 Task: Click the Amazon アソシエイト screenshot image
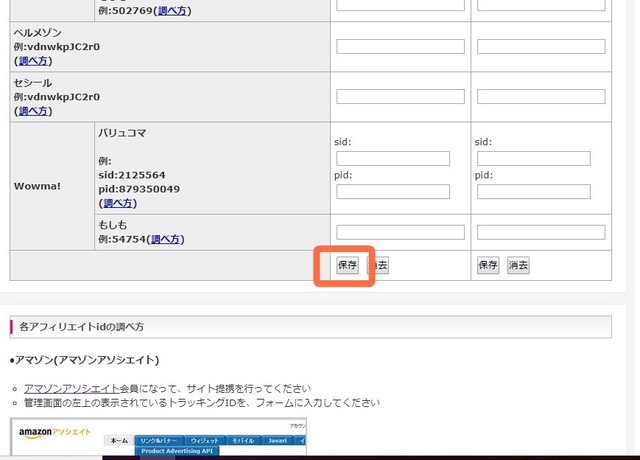point(158,437)
